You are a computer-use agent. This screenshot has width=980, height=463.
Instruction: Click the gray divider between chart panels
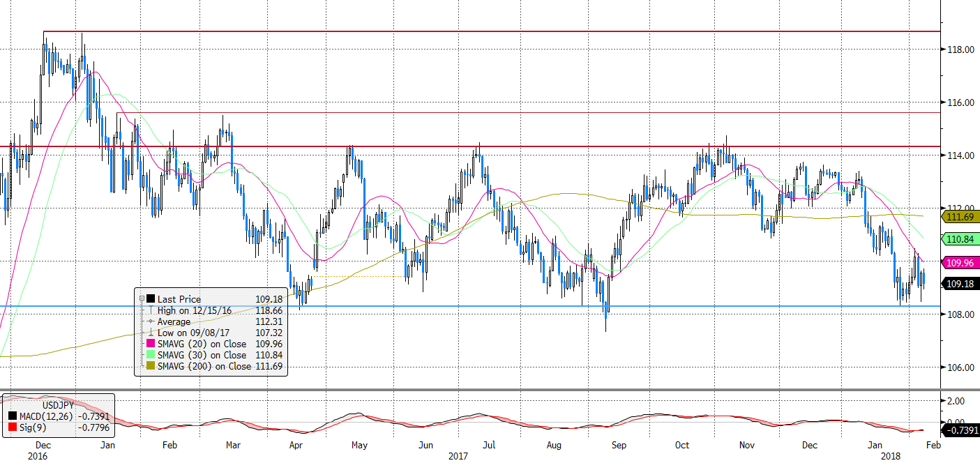pos(488,390)
